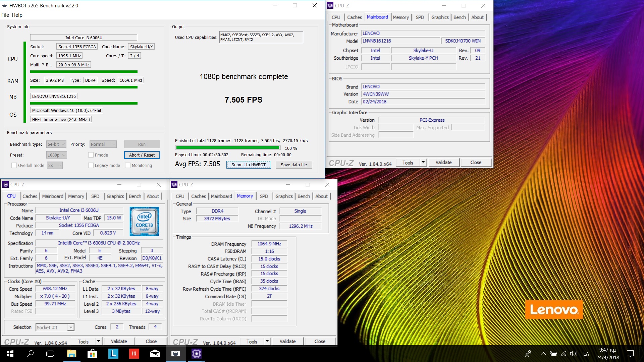
Task: Open the taskbar clock and date
Action: [607, 354]
